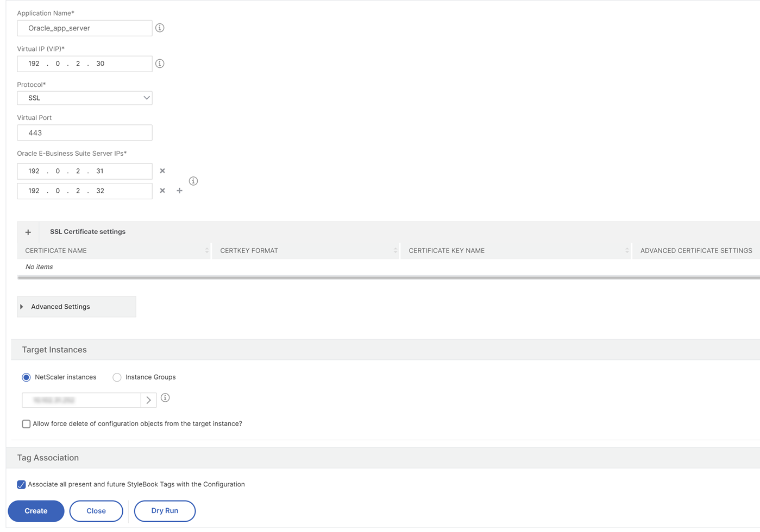Image resolution: width=760 pixels, height=532 pixels.
Task: Uncheck associate StyleBook Tags checkbox
Action: click(x=21, y=484)
